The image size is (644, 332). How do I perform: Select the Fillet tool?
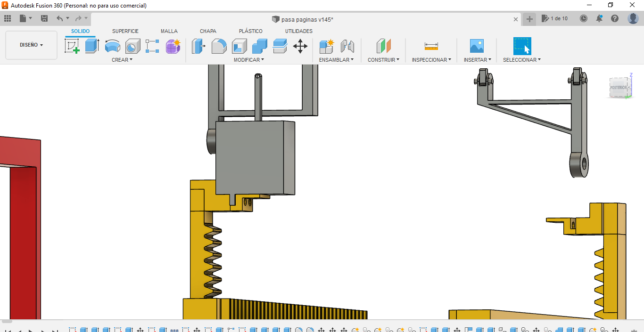click(x=219, y=46)
